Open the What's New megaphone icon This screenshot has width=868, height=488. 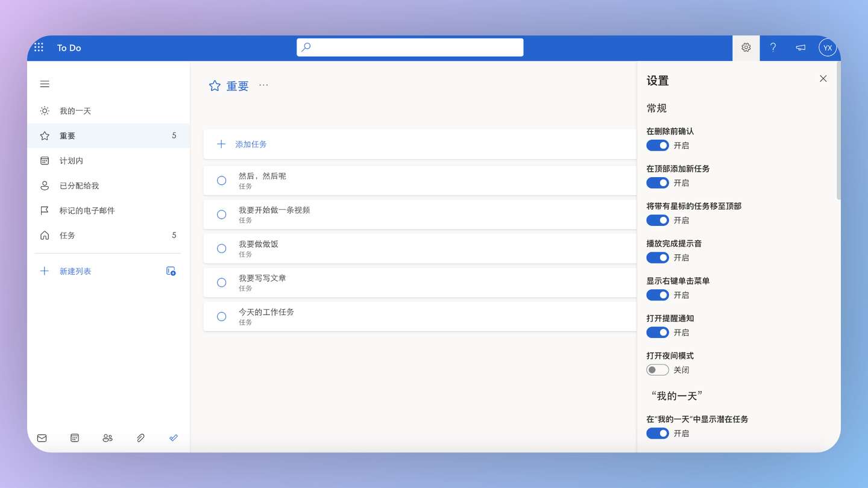point(800,47)
